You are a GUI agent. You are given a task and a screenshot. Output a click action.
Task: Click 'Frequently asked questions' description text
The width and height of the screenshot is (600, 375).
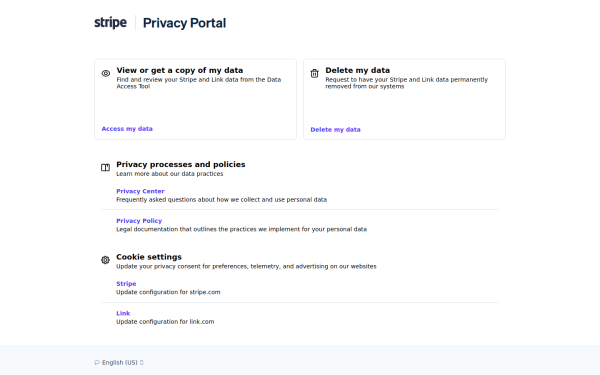pyautogui.click(x=222, y=200)
